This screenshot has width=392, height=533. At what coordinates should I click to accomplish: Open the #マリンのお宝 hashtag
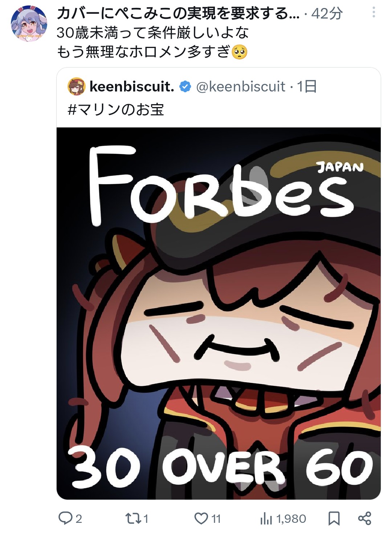pyautogui.click(x=116, y=109)
